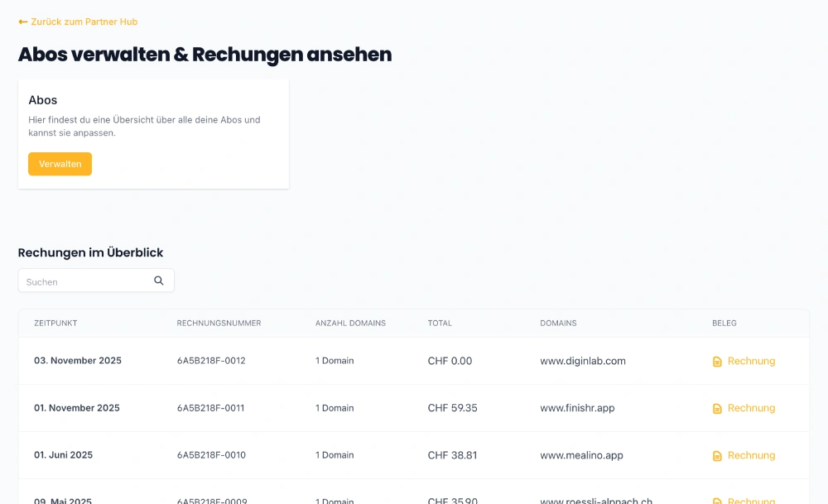Click the Total column header
This screenshot has width=828, height=504.
440,324
